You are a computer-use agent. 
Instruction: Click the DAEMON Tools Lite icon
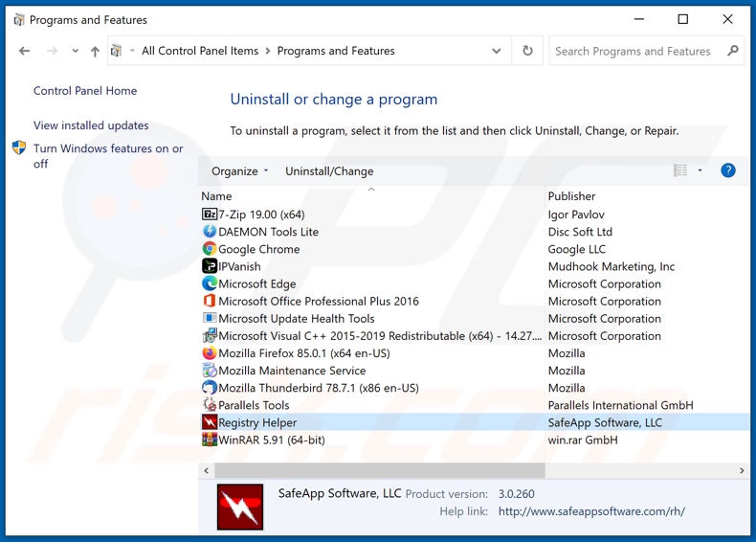click(x=210, y=232)
